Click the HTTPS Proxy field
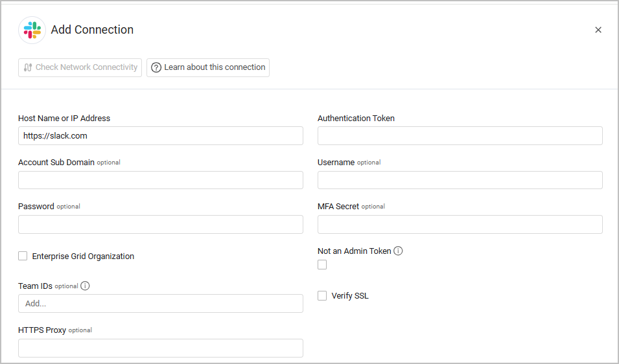Viewport: 619px width, 364px height. 161,348
